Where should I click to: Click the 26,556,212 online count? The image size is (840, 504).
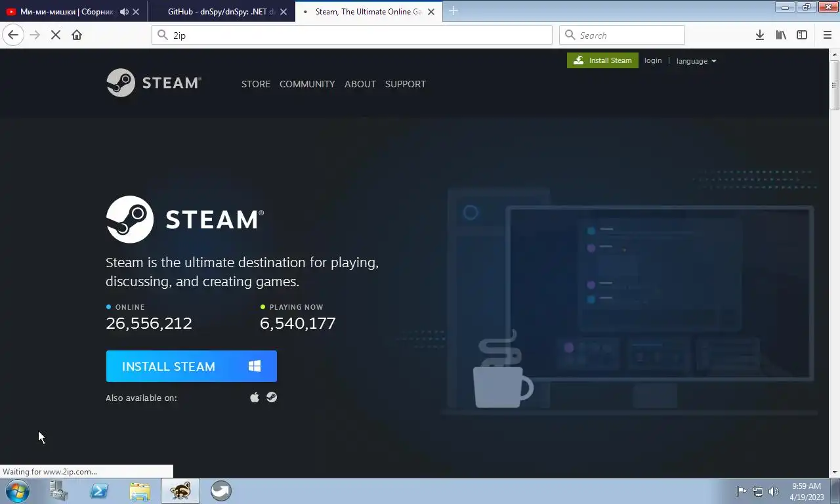(149, 324)
